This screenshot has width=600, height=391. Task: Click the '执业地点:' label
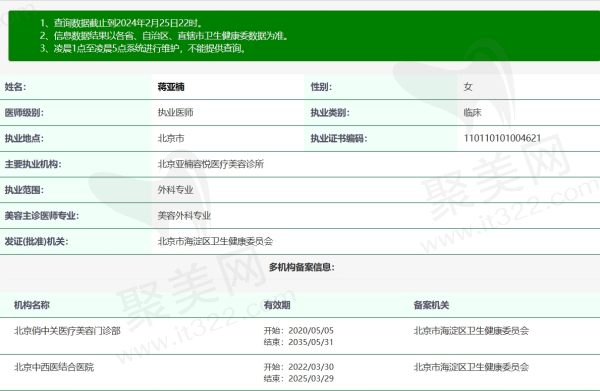[24, 138]
